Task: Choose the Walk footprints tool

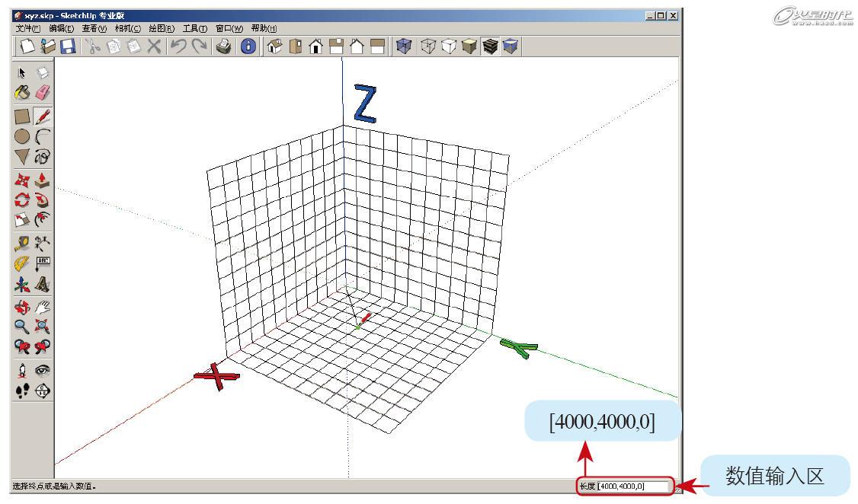Action: coord(22,391)
